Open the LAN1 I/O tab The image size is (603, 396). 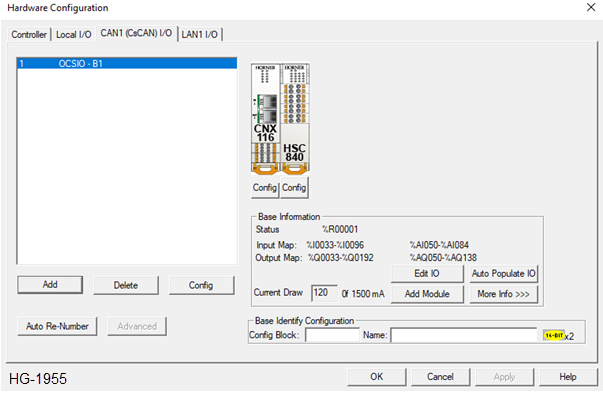click(200, 35)
